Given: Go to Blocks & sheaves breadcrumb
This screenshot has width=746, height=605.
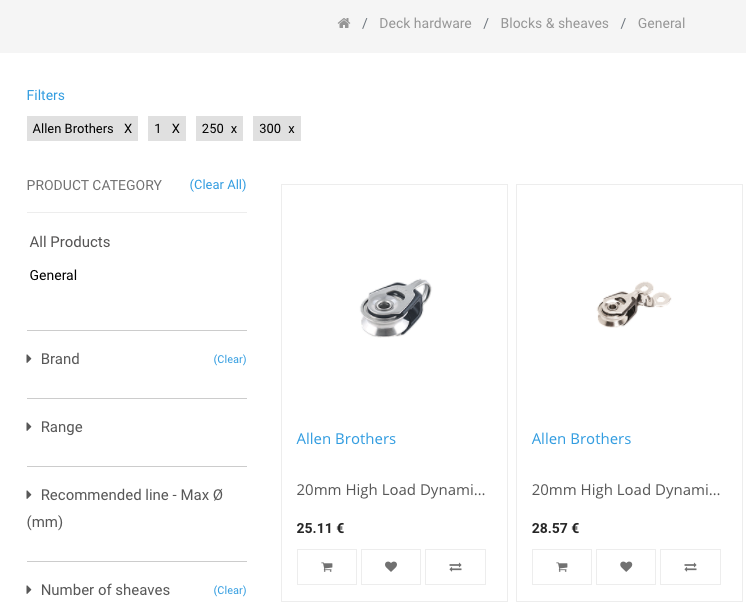Looking at the screenshot, I should (x=554, y=23).
